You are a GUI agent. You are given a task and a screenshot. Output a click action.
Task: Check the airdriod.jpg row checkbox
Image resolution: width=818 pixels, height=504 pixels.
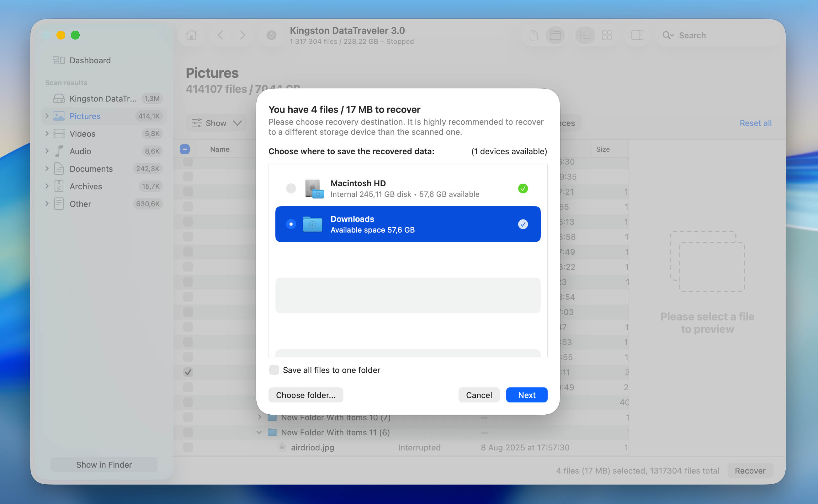(188, 447)
